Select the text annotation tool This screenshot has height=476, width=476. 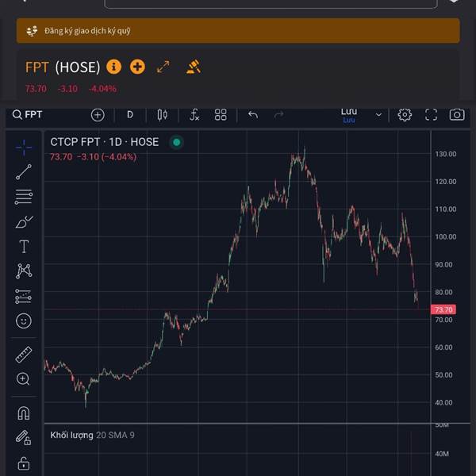pos(24,246)
